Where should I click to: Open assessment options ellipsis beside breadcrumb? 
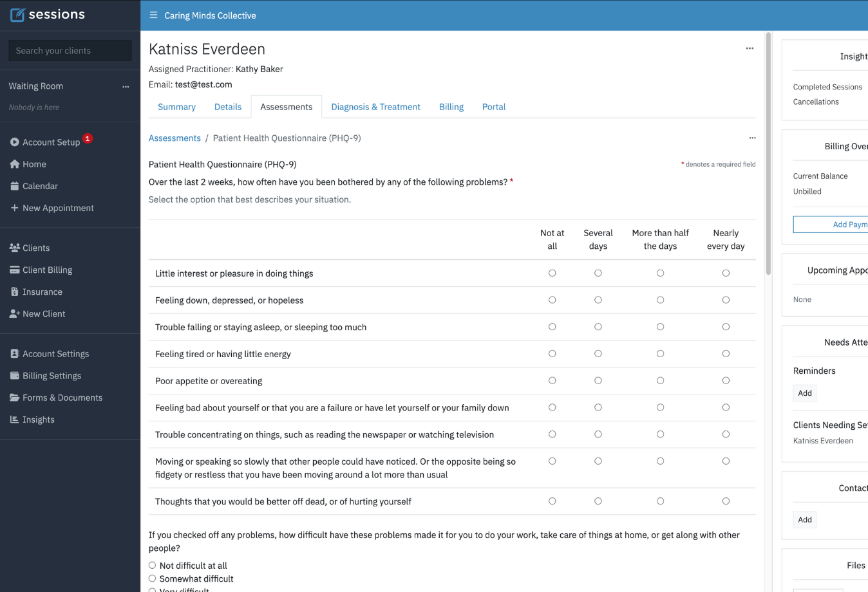click(x=752, y=138)
